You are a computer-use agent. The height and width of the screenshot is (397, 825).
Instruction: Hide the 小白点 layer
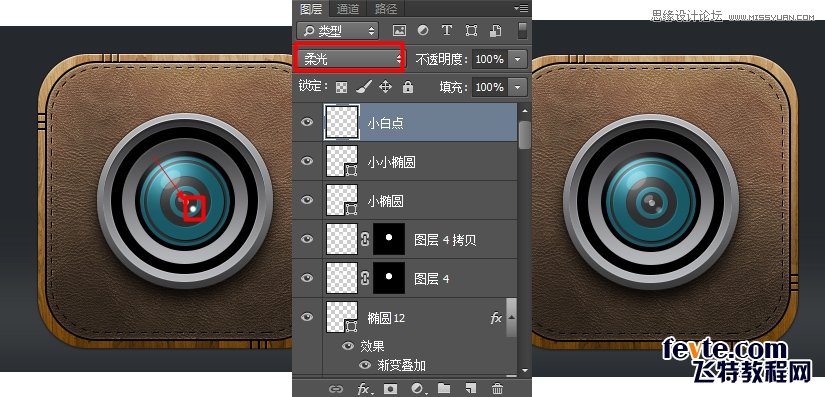[x=307, y=122]
